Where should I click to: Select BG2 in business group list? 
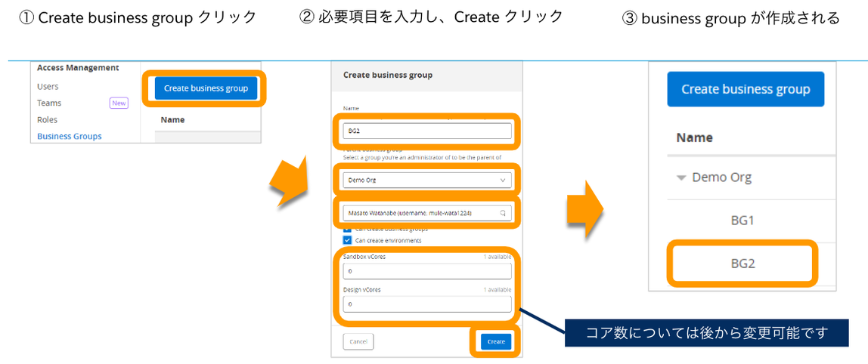point(742,264)
